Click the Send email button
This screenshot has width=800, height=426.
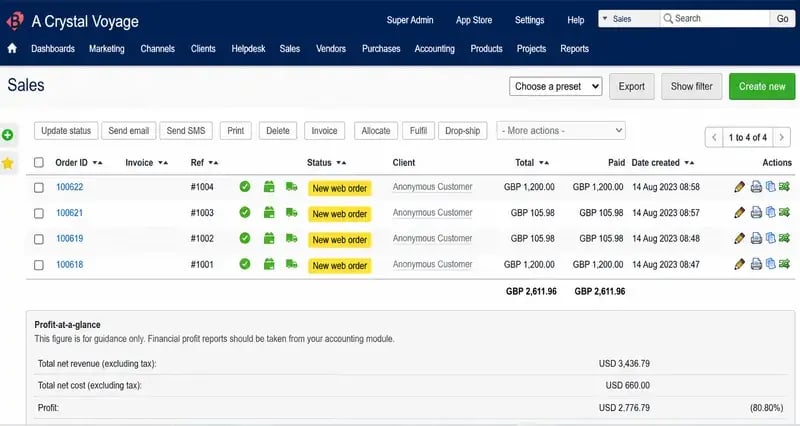pos(129,131)
